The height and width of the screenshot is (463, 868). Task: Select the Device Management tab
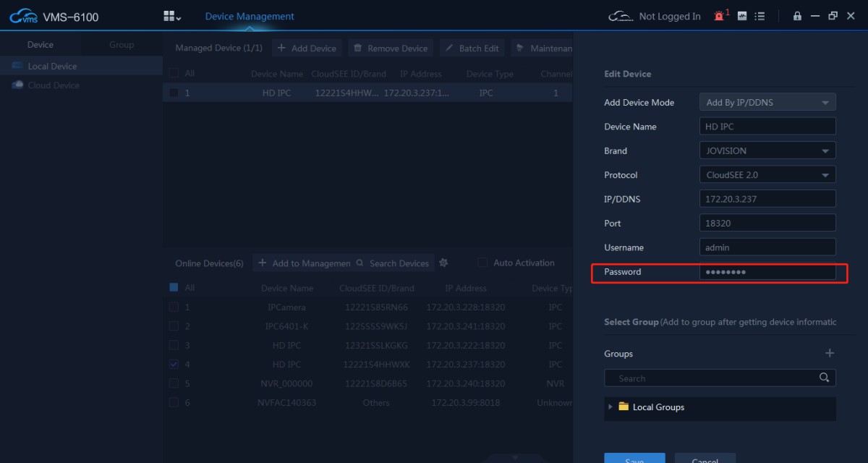(x=250, y=16)
